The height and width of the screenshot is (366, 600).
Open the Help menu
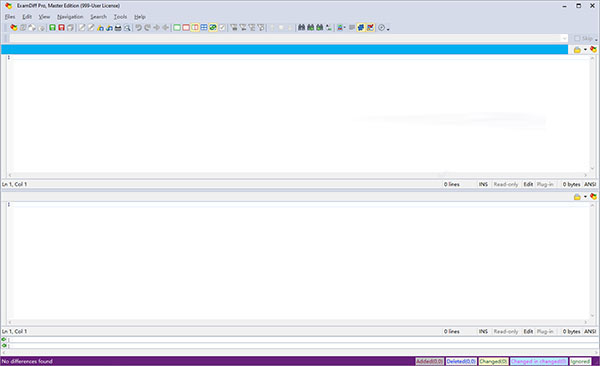point(140,17)
